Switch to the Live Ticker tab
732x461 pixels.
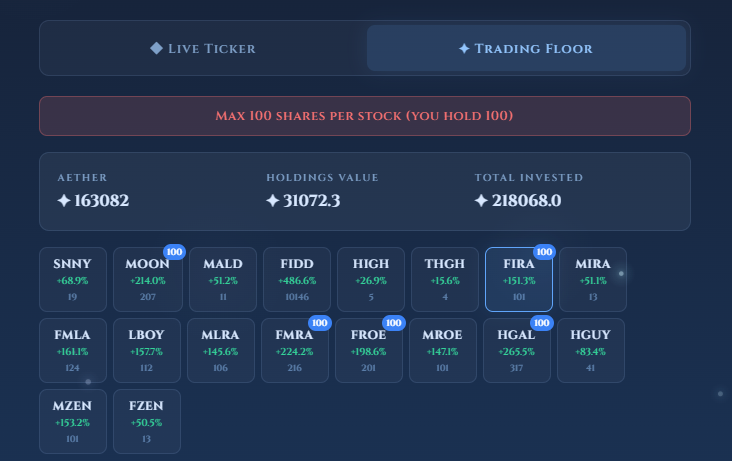tap(203, 48)
